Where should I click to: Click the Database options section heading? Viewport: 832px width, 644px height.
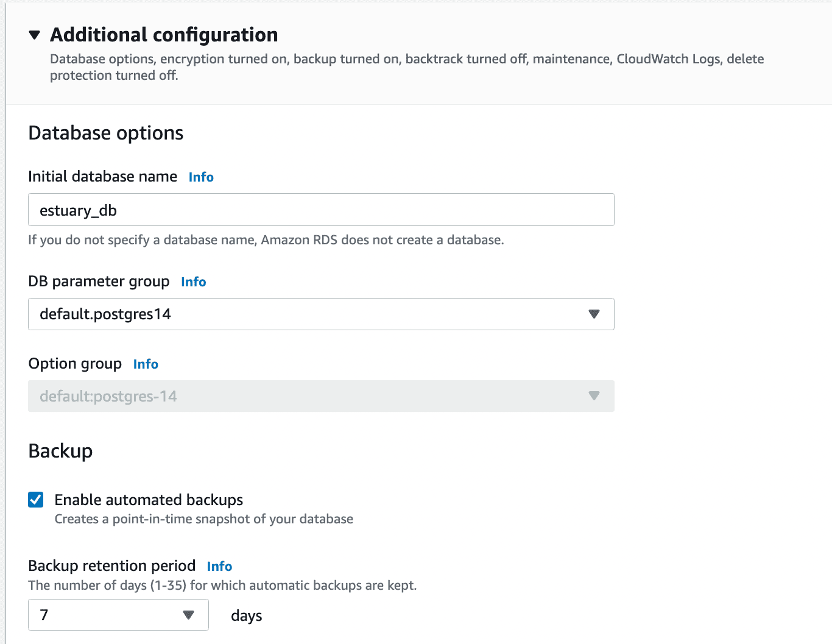(x=105, y=133)
